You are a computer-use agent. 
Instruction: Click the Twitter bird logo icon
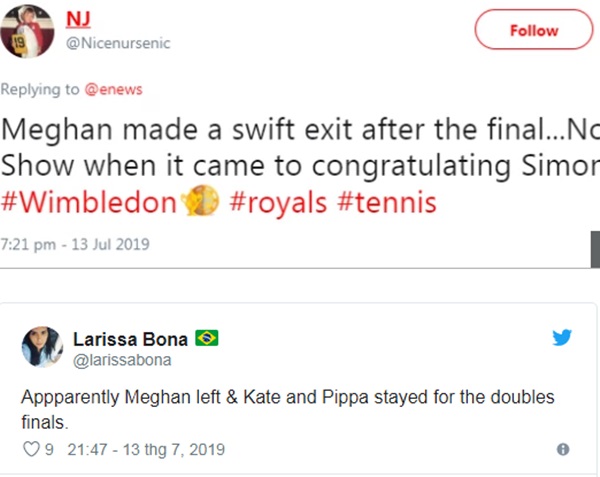[x=562, y=338]
